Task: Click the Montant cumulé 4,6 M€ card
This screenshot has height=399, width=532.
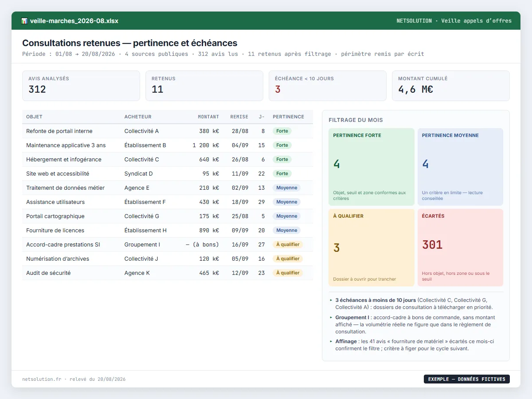Action: point(451,86)
